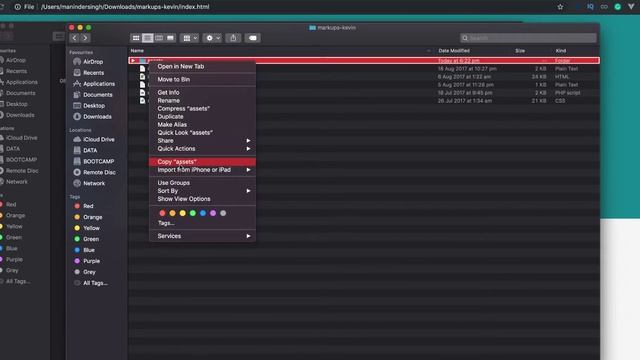640x360 pixels.
Task: Expand the Sort By submenu
Action: 202,191
